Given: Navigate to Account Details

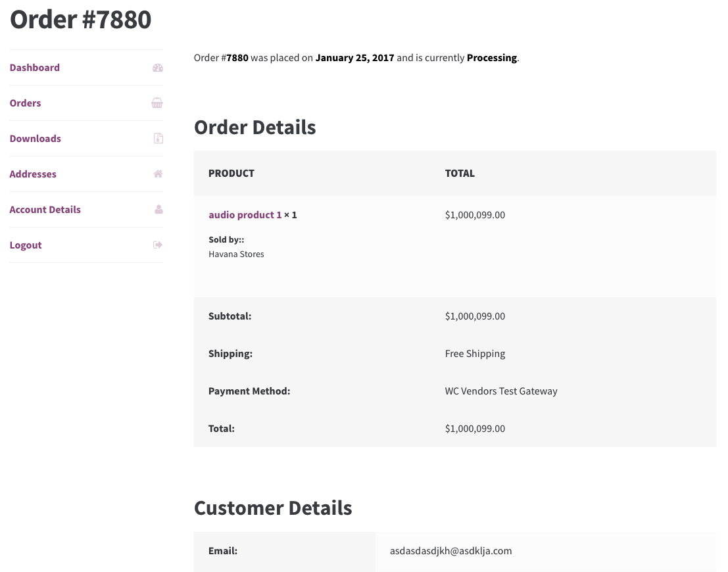Looking at the screenshot, I should coord(45,210).
